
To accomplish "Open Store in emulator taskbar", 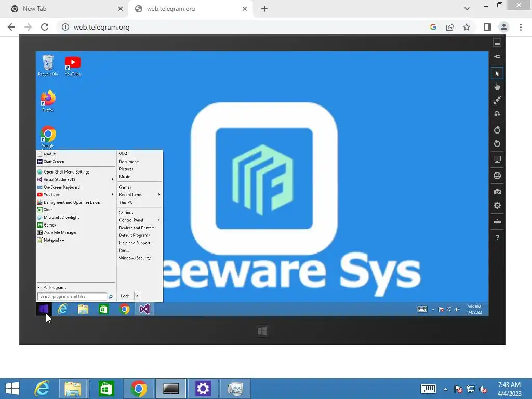I will point(103,309).
